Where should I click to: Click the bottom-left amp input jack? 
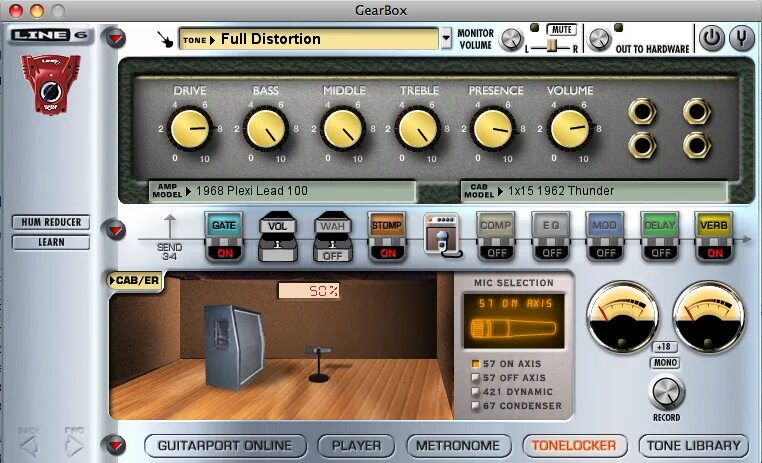642,145
